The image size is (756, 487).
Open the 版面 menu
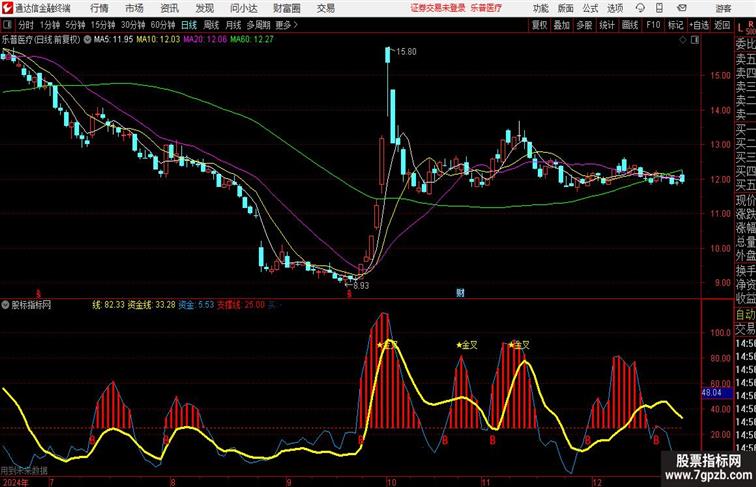tap(565, 9)
